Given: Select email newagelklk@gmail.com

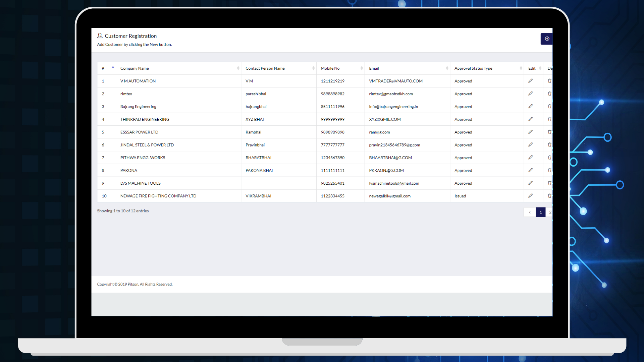Looking at the screenshot, I should click(x=390, y=196).
